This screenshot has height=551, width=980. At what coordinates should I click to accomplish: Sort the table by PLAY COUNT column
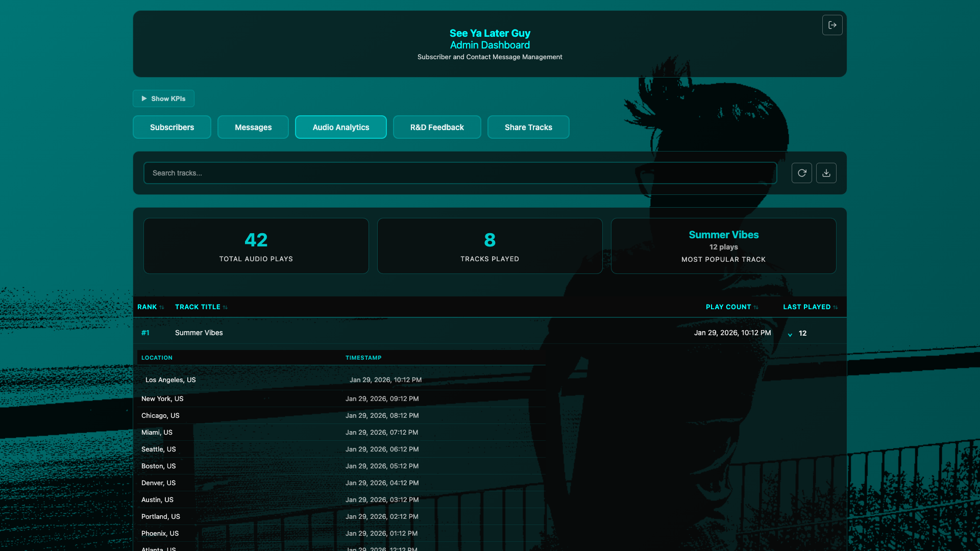click(728, 307)
